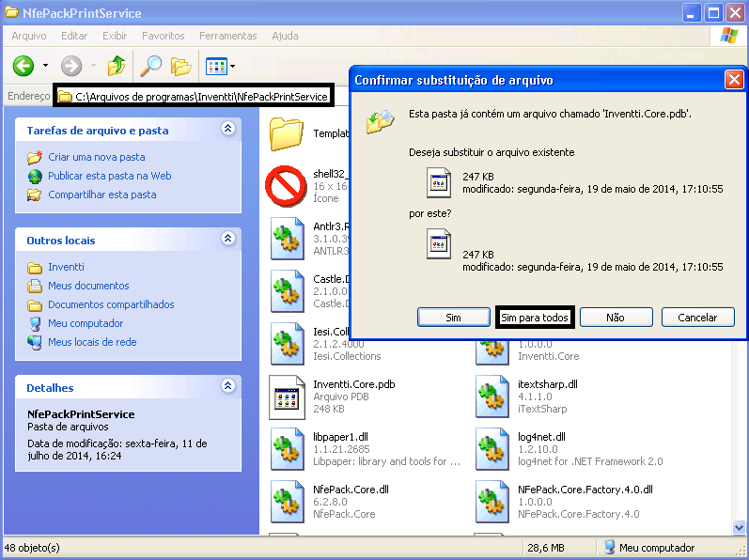Select the Inventti.Core.pdb file icon
749x560 pixels.
click(x=285, y=397)
